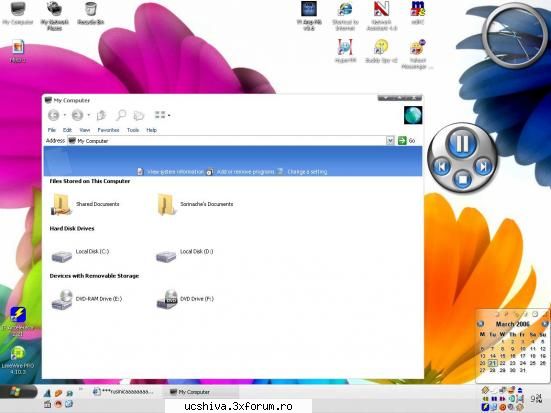Open the Back history dropdown arrow
This screenshot has width=551, height=413.
point(65,115)
